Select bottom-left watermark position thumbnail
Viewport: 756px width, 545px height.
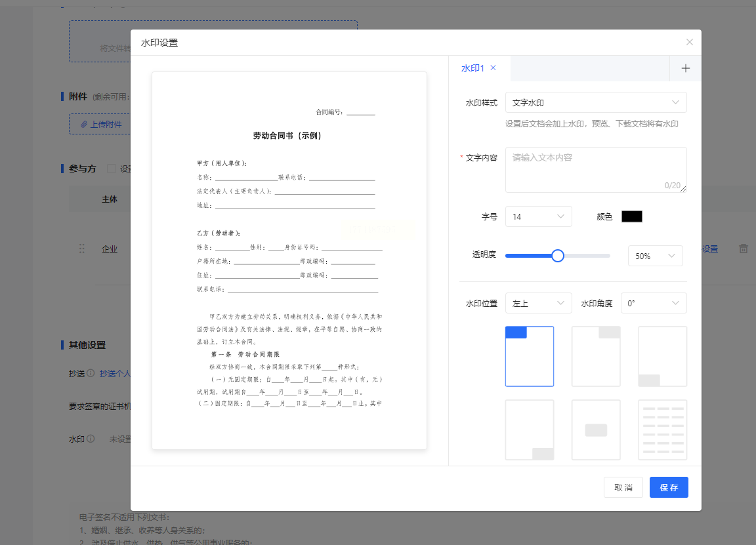coord(662,356)
